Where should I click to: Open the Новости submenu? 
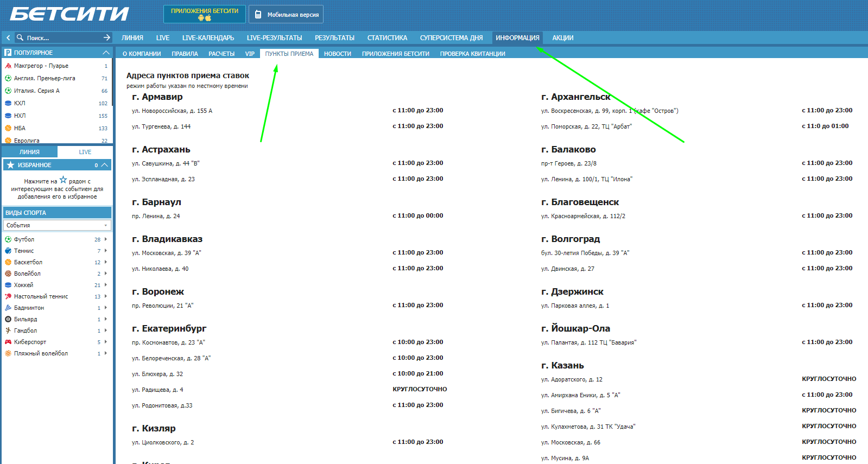[338, 54]
